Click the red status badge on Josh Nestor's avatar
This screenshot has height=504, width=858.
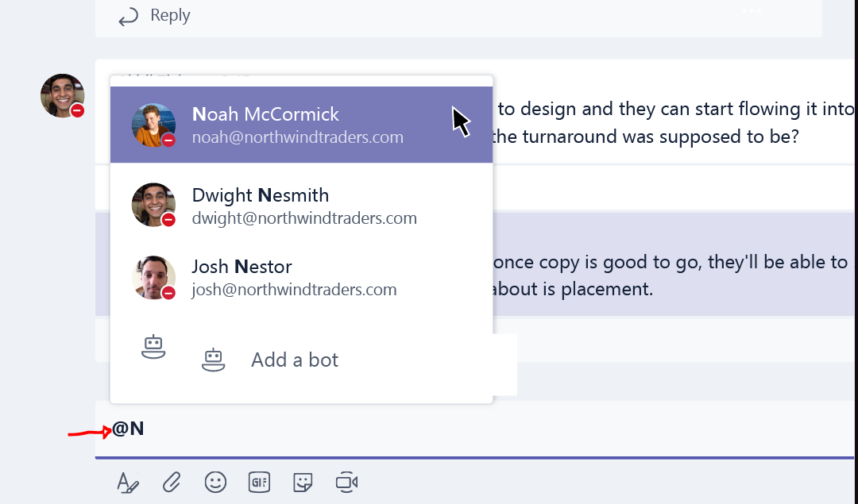click(x=168, y=293)
